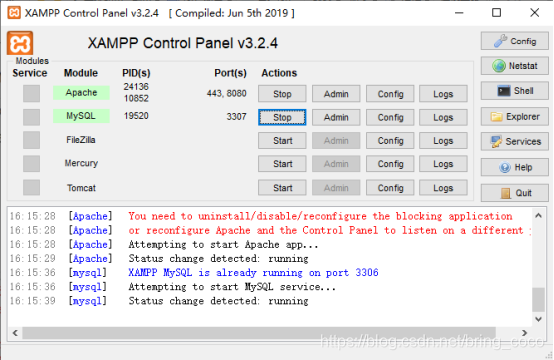Click log line 'XAMPP MySQL is already running'

click(253, 273)
